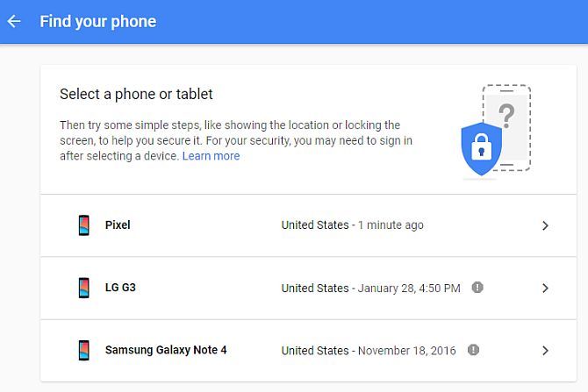Click the LG G3 phone icon
Image resolution: width=588 pixels, height=392 pixels.
click(84, 288)
